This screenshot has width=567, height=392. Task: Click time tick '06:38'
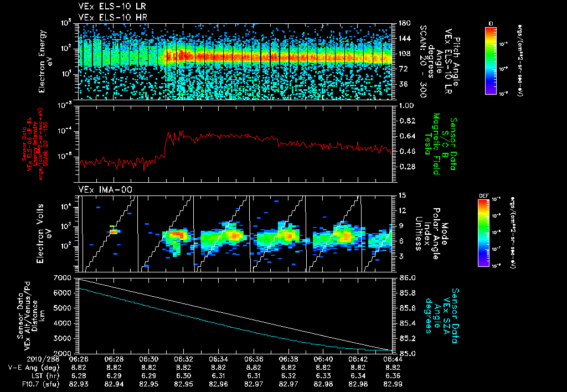tap(288, 359)
